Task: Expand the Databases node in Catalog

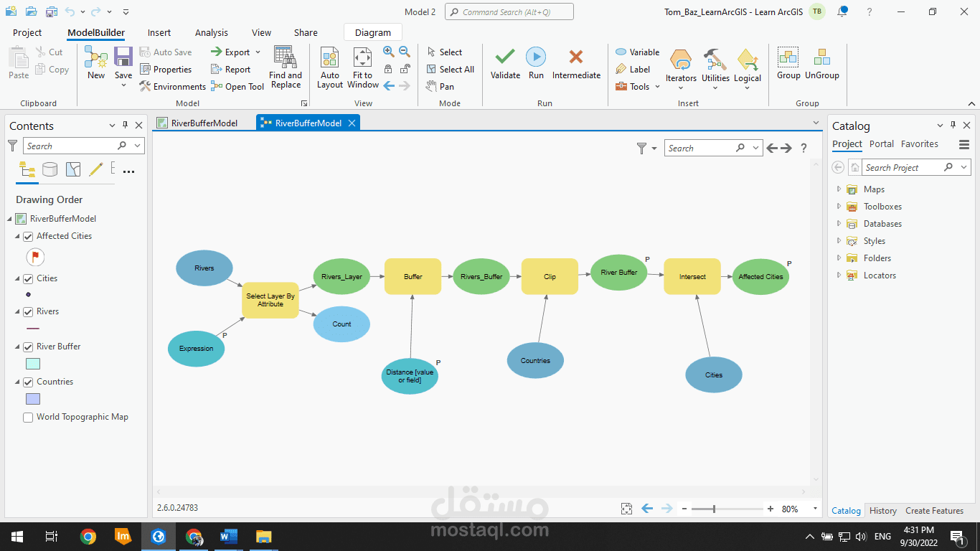Action: [839, 224]
